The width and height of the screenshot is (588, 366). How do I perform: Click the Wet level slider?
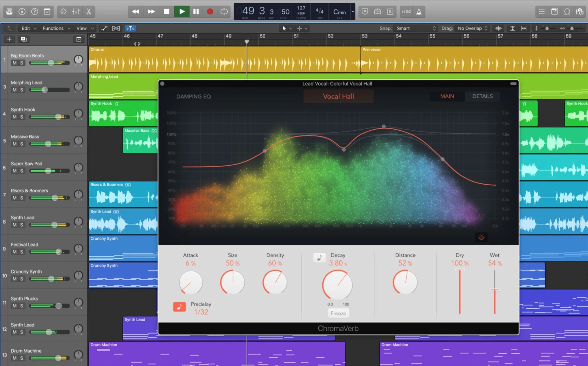pyautogui.click(x=495, y=290)
